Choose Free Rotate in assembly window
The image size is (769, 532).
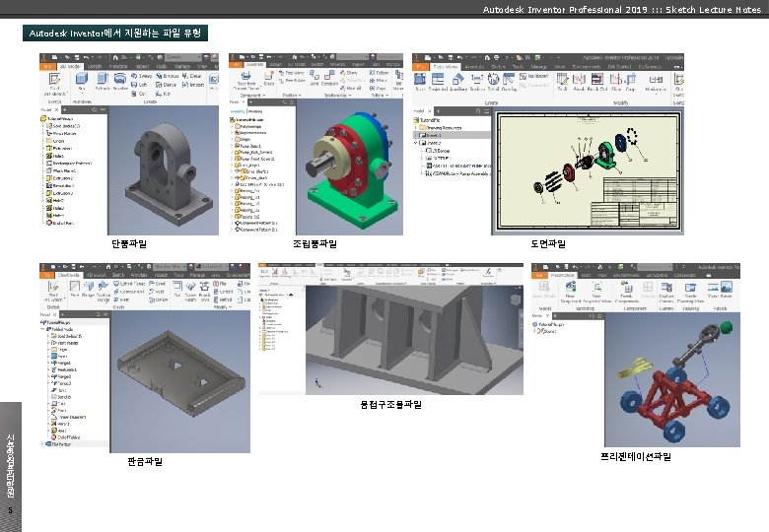click(x=292, y=81)
